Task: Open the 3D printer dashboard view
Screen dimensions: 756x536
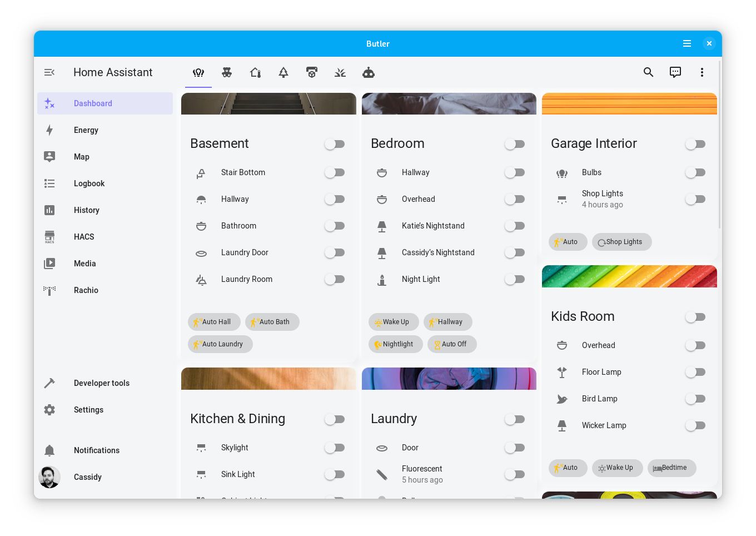Action: (x=312, y=72)
